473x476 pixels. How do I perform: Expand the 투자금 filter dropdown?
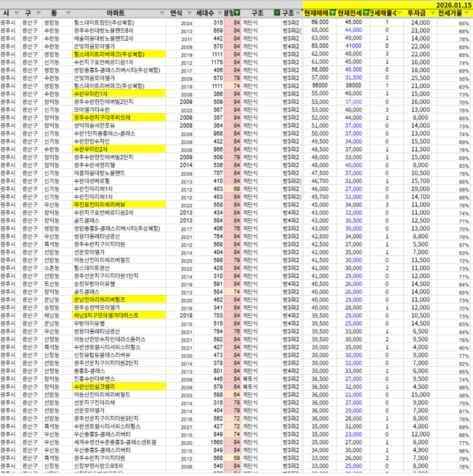(431, 13)
